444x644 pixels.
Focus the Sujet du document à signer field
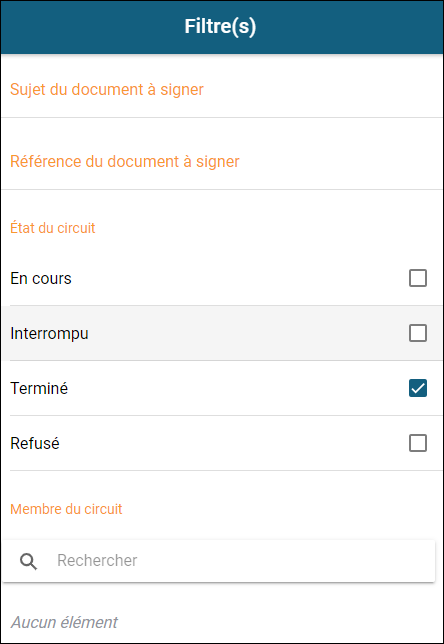[222, 90]
